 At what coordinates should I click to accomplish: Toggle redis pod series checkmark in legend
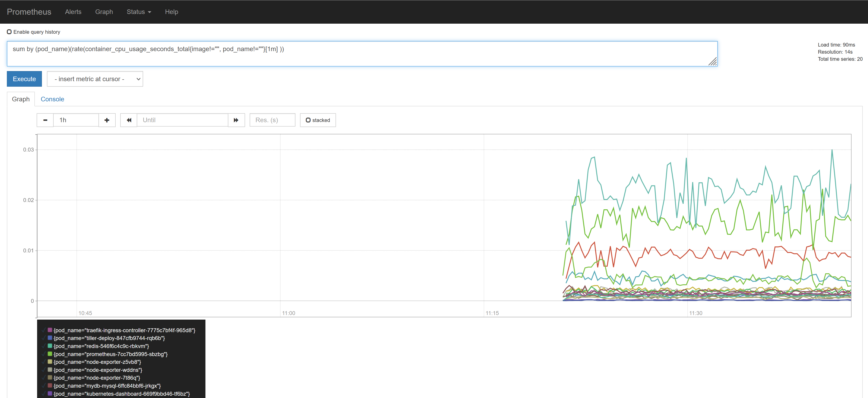click(44, 346)
